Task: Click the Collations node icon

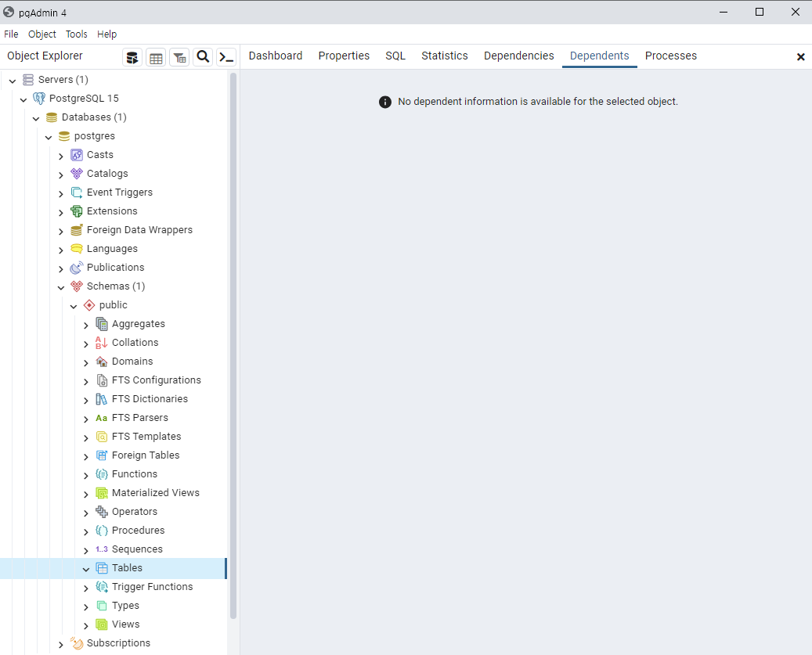Action: pos(102,343)
